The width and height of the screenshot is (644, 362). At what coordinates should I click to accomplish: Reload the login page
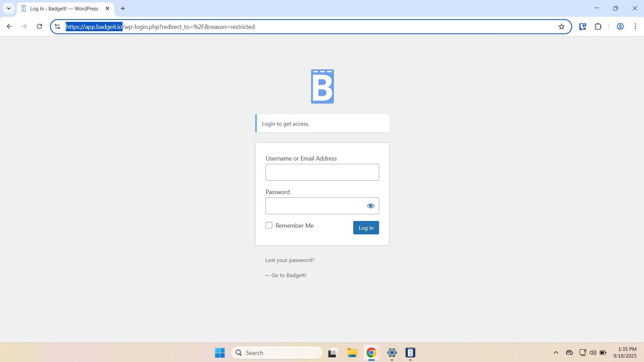39,27
